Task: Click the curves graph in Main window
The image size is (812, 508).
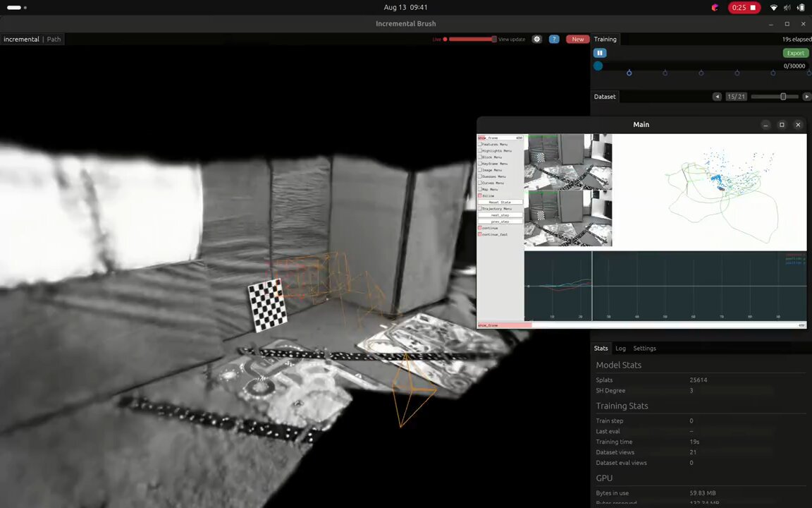Action: click(665, 286)
